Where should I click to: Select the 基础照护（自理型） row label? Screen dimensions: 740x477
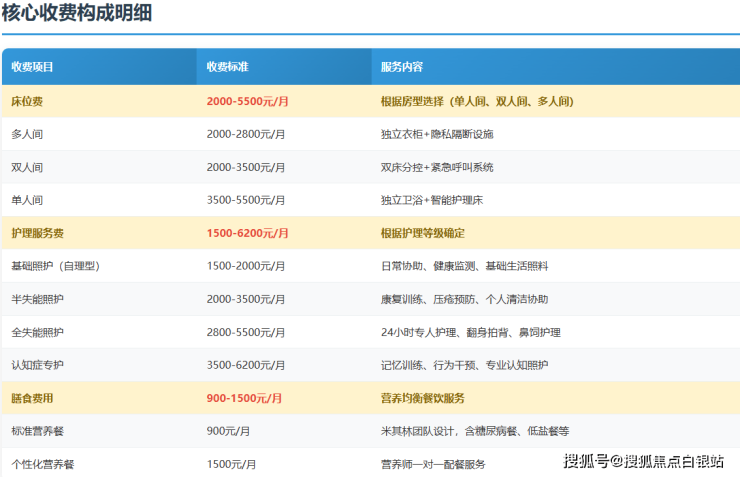(55, 266)
